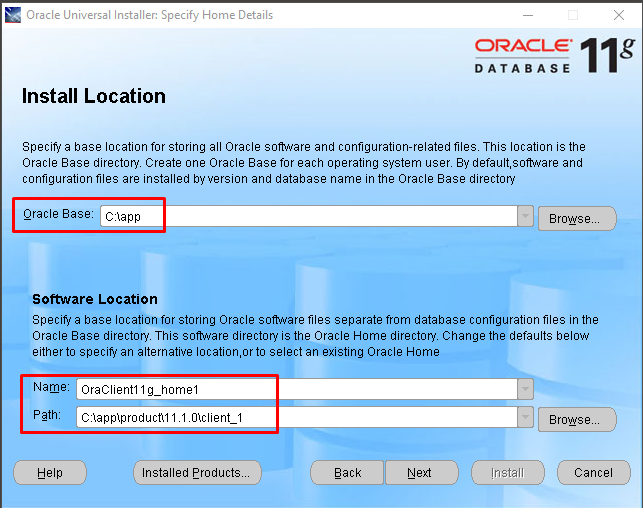Cancel the Oracle installation
The width and height of the screenshot is (643, 508).
tap(593, 473)
